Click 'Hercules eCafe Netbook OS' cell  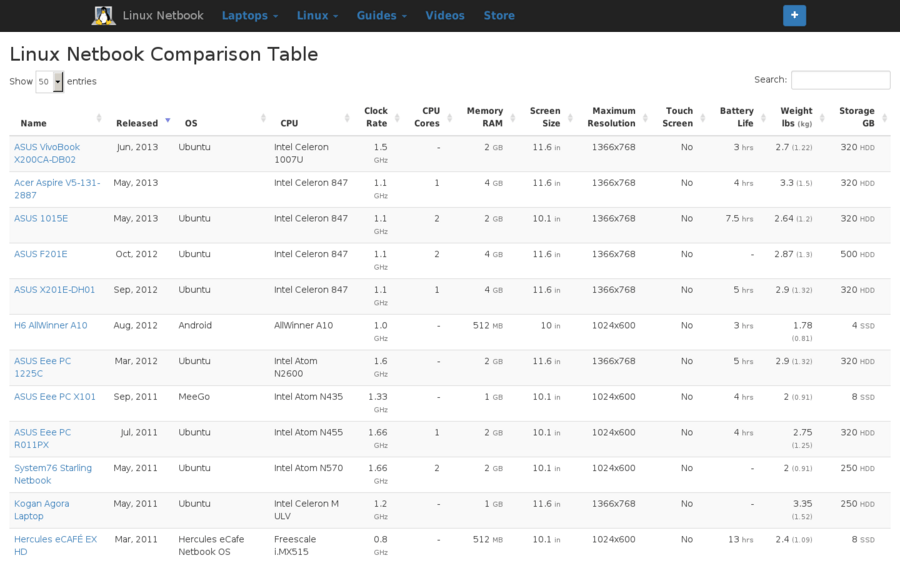pyautogui.click(x=211, y=545)
